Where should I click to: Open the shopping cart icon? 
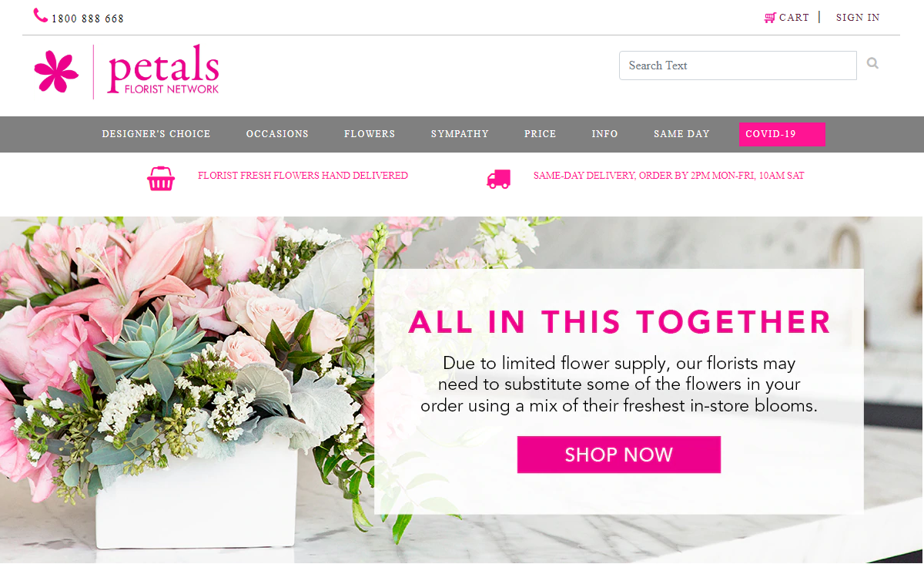tap(770, 18)
